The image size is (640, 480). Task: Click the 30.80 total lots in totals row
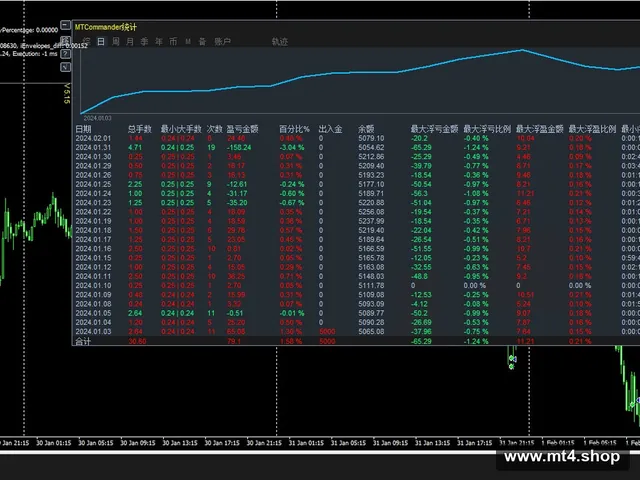pyautogui.click(x=137, y=341)
